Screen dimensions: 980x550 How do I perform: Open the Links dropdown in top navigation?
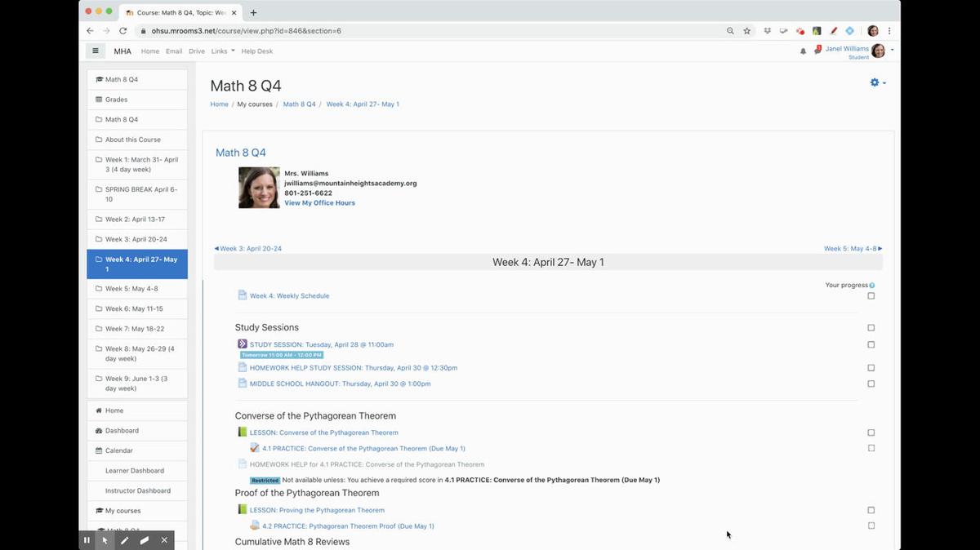223,51
